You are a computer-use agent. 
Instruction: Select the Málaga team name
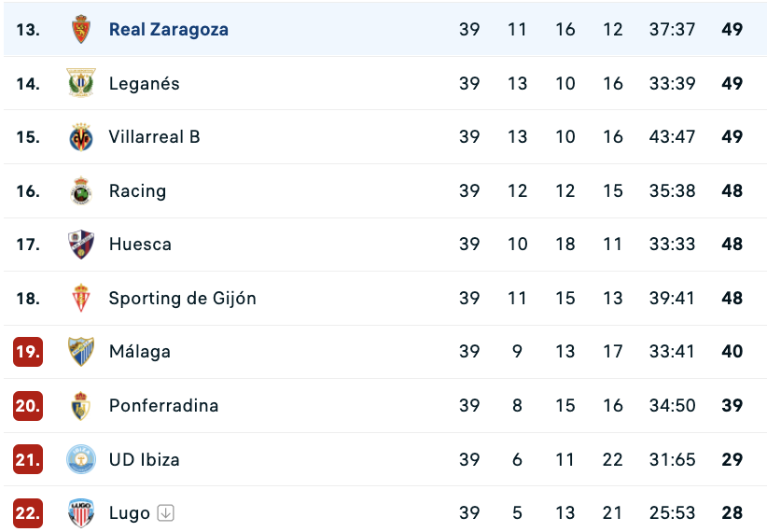[x=140, y=352]
